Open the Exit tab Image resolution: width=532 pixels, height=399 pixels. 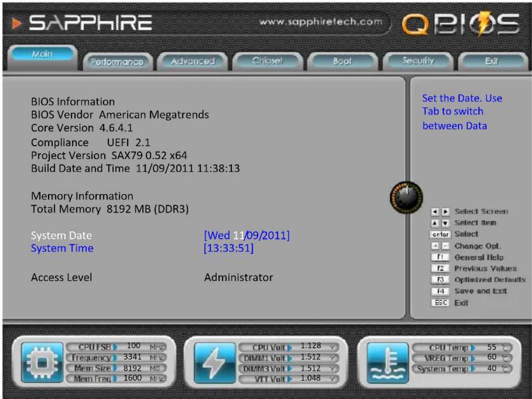(x=493, y=61)
